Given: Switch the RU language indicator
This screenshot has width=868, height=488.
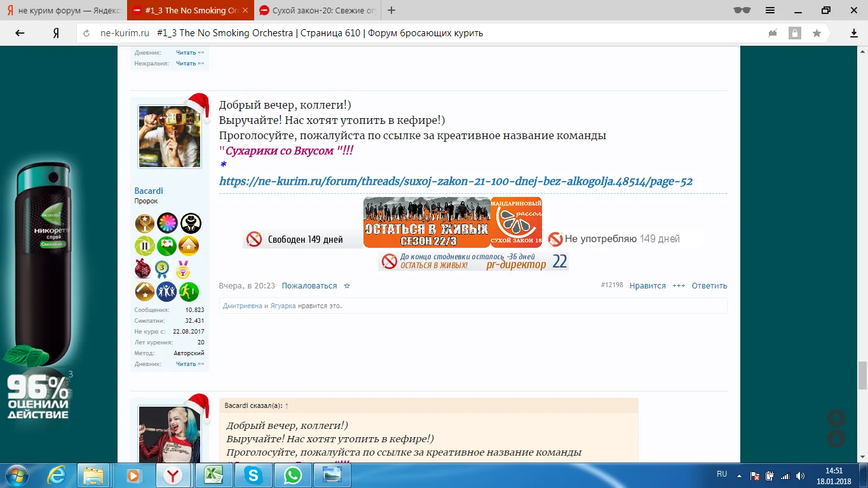Looking at the screenshot, I should (722, 474).
